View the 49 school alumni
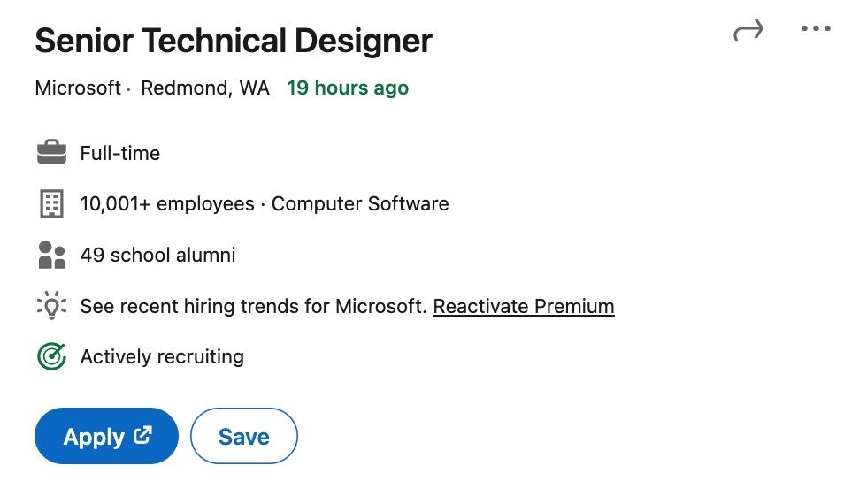 (x=157, y=256)
